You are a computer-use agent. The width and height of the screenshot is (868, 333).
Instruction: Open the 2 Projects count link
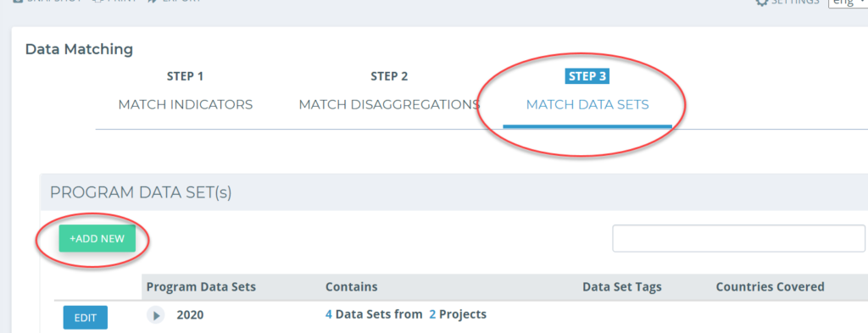432,314
